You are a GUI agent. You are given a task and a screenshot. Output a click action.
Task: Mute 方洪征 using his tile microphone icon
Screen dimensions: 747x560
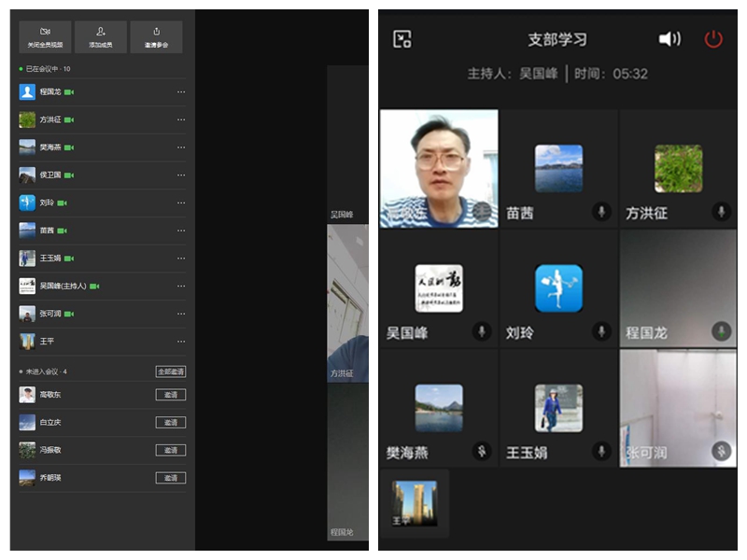(719, 210)
